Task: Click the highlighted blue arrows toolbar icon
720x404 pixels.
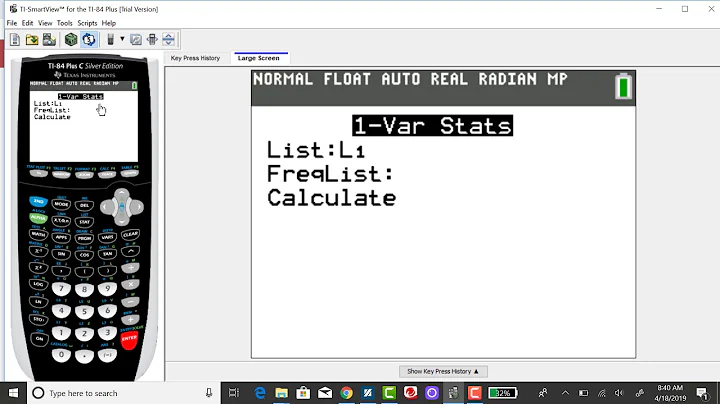Action: 89,40
